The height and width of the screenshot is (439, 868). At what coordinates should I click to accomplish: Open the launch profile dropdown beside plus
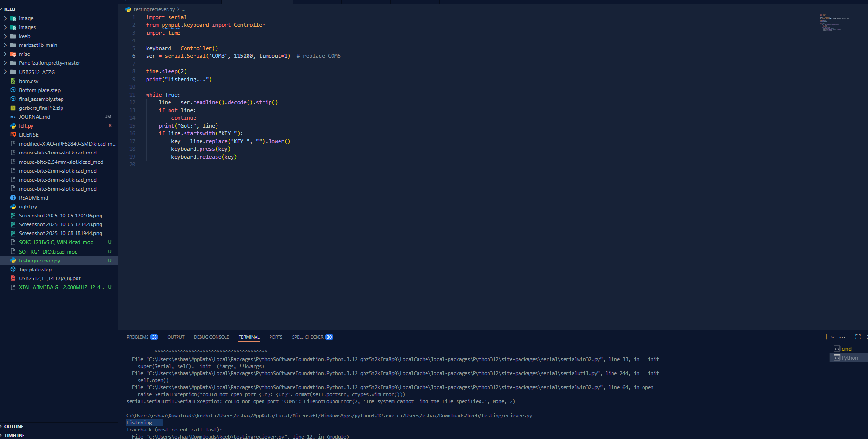(833, 337)
